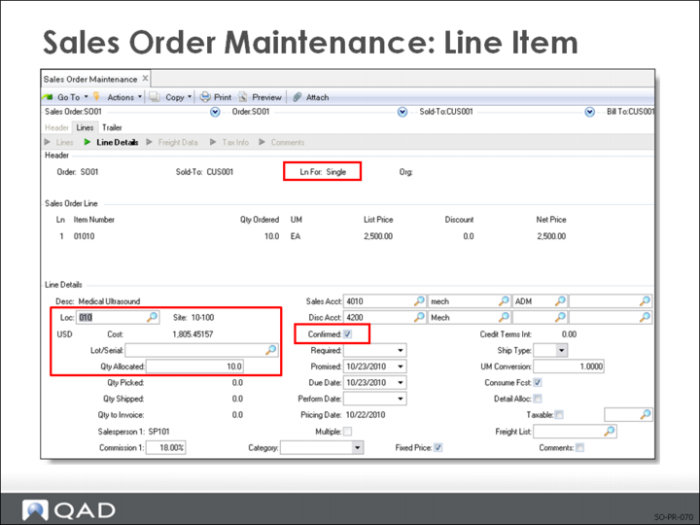Screen dimensions: 700x525
Task: Open lookup for last Sales Acct field
Action: tap(645, 301)
